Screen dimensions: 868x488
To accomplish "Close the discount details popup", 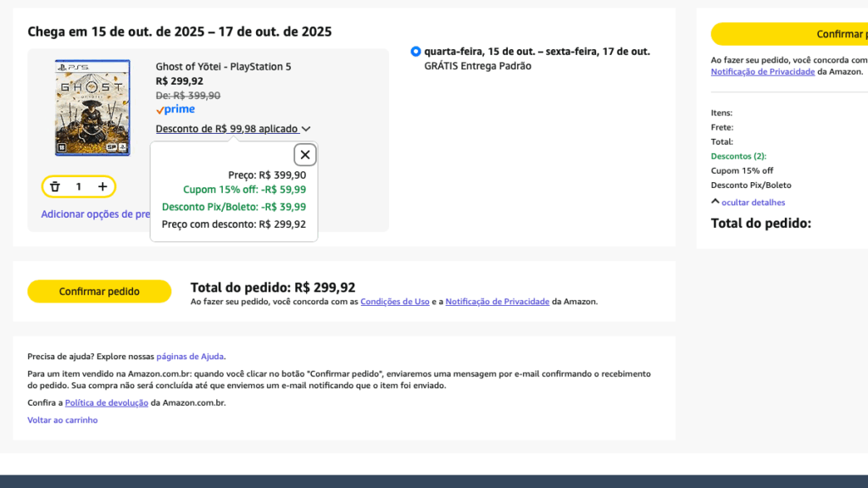I will [x=305, y=155].
